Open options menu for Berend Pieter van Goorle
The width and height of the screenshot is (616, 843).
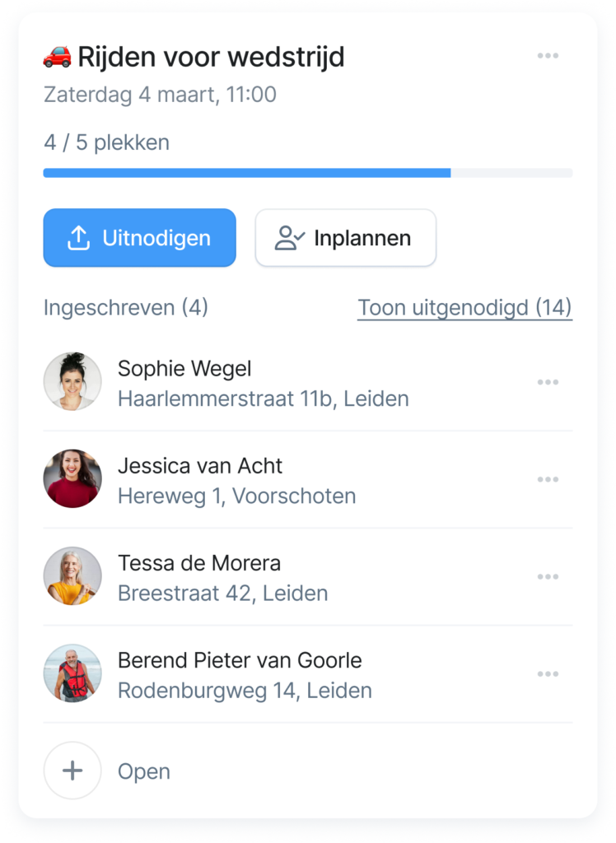pos(548,674)
